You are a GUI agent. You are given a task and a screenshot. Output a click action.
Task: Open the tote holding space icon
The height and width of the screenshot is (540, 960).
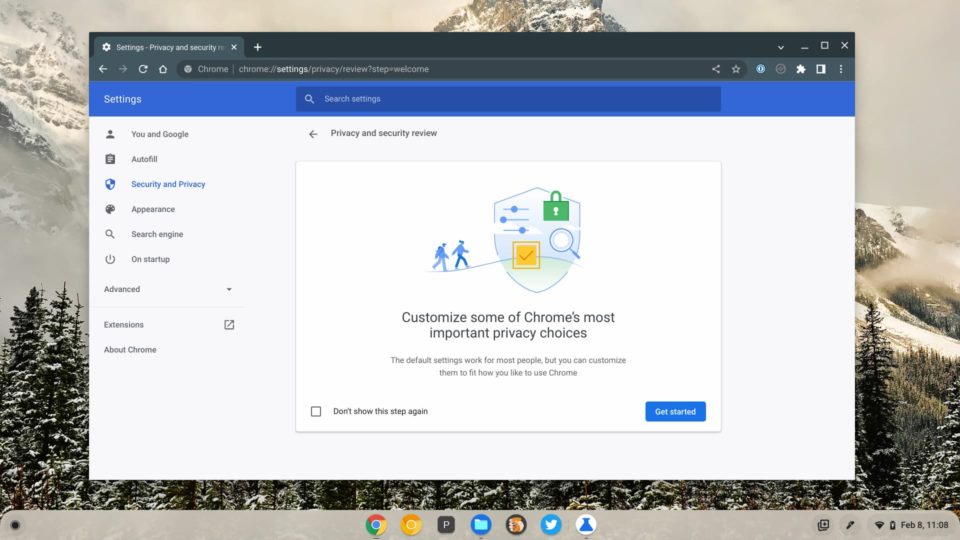click(x=823, y=525)
